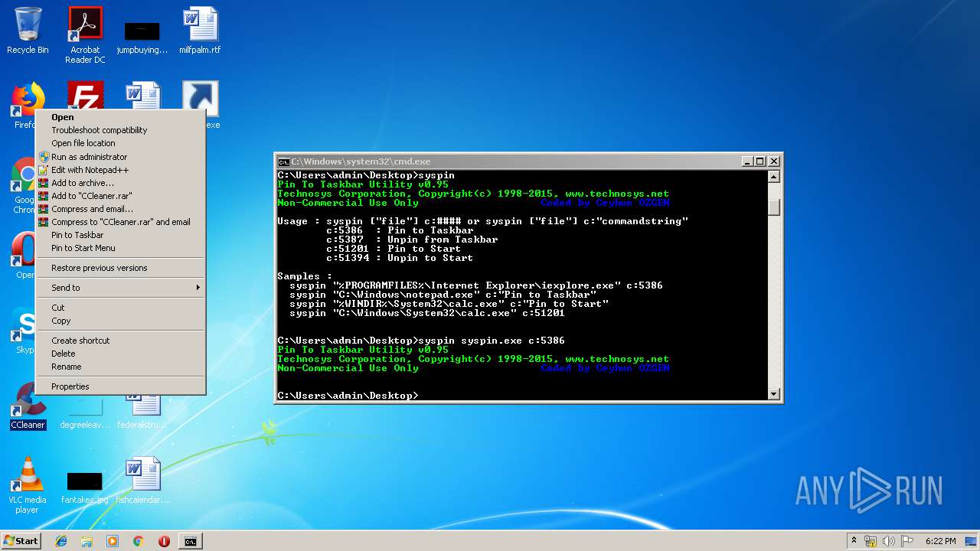Launch Opera from the taskbar
Image resolution: width=980 pixels, height=551 pixels.
164,541
